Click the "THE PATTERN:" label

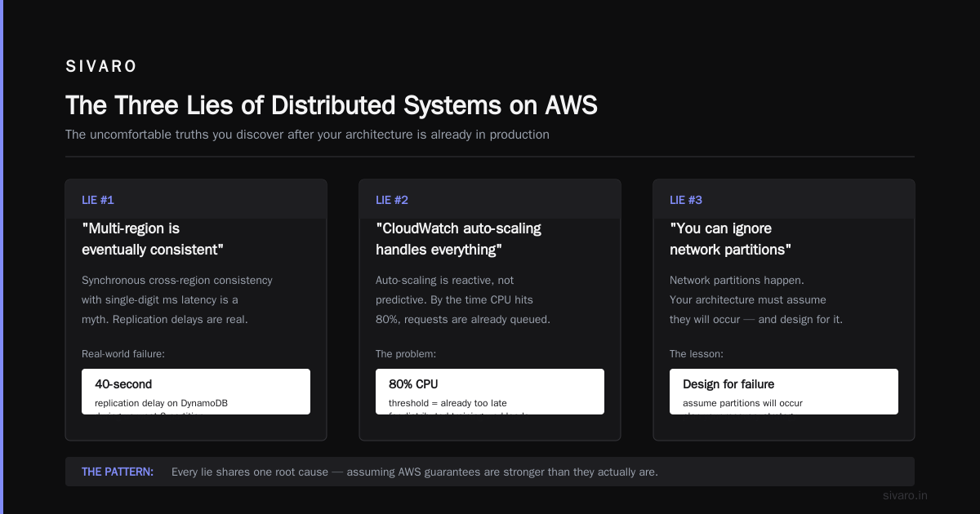click(x=118, y=472)
